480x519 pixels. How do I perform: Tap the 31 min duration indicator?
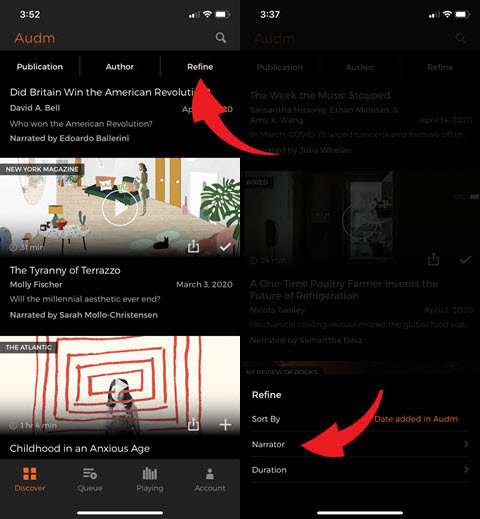(27, 247)
